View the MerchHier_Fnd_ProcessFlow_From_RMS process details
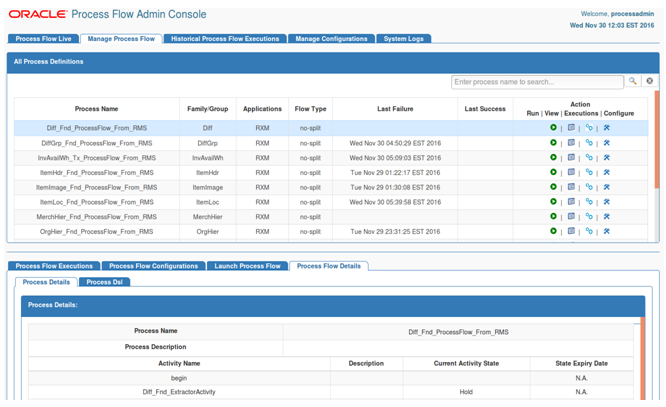Image resolution: width=666 pixels, height=407 pixels. click(x=571, y=216)
